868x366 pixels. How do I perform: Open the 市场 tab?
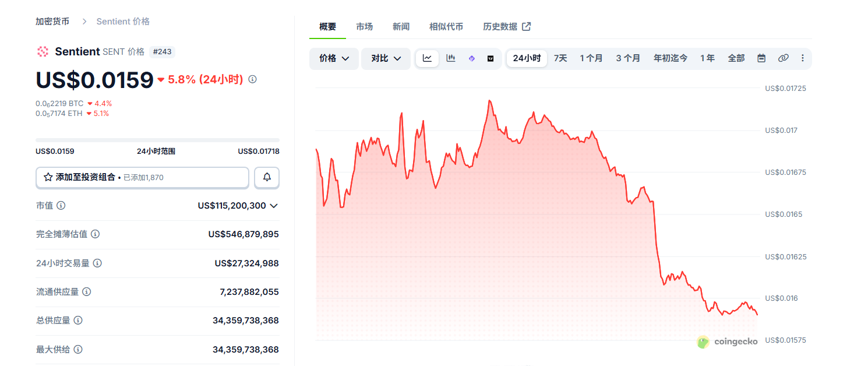pyautogui.click(x=365, y=26)
